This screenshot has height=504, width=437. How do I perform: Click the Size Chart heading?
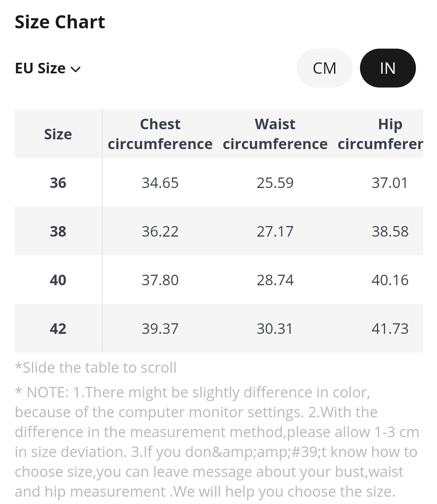(60, 22)
